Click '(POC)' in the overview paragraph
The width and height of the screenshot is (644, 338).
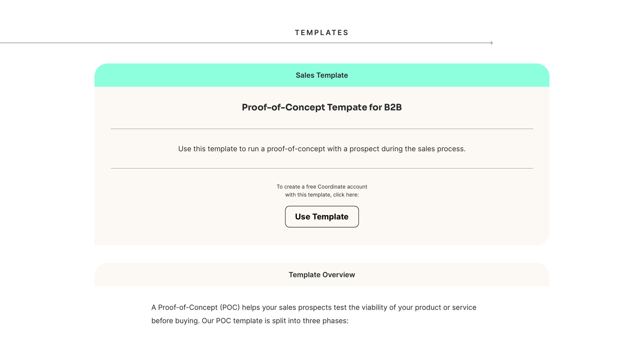230,307
